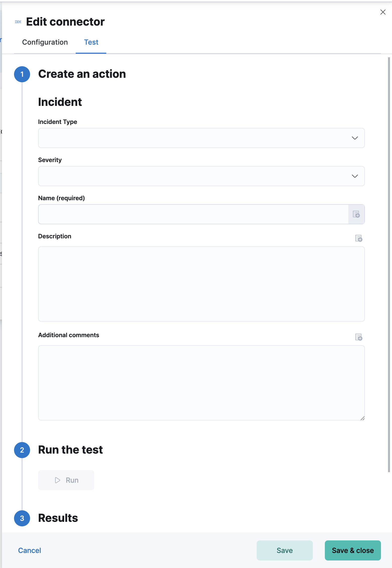This screenshot has height=568, width=392.
Task: Click the step 2 circle next to Run the test
Action: click(x=22, y=450)
